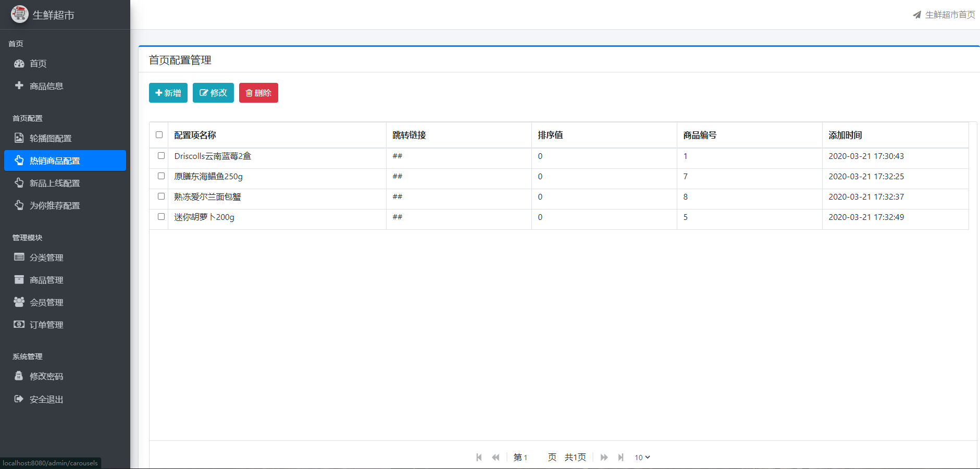Select the 修改密码 lock icon
980x469 pixels.
pyautogui.click(x=19, y=376)
